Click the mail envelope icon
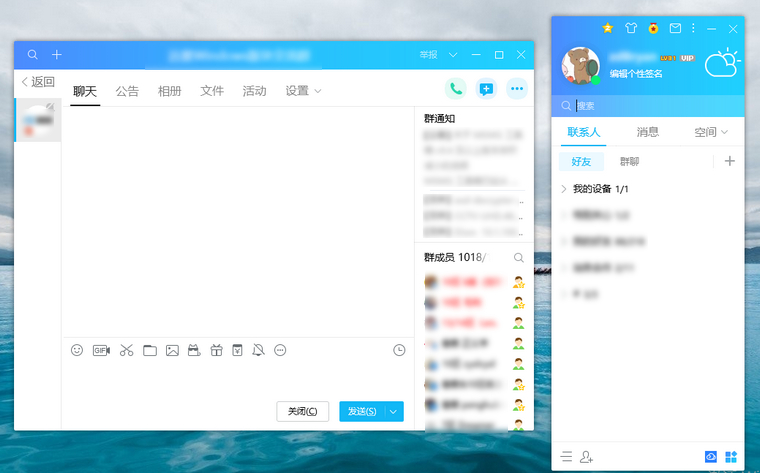The image size is (760, 473). 675,28
